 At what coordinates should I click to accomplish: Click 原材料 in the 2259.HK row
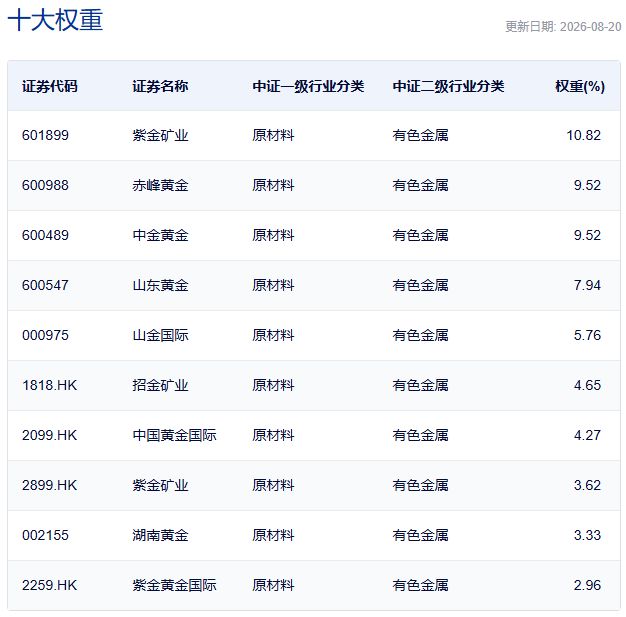273,585
